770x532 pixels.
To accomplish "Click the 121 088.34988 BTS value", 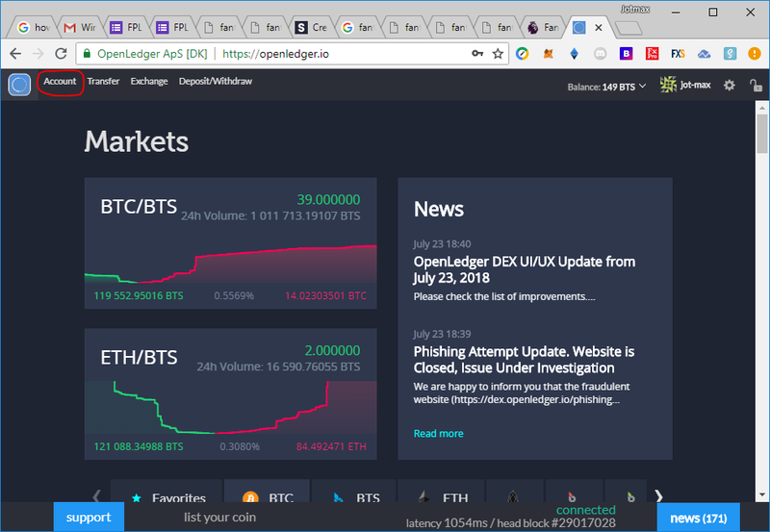I will (139, 446).
